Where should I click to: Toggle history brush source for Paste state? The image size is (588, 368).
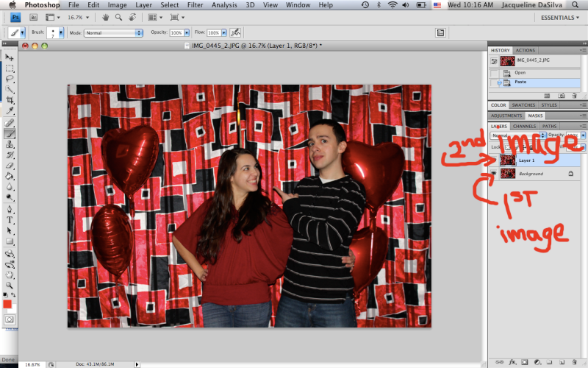pos(495,82)
